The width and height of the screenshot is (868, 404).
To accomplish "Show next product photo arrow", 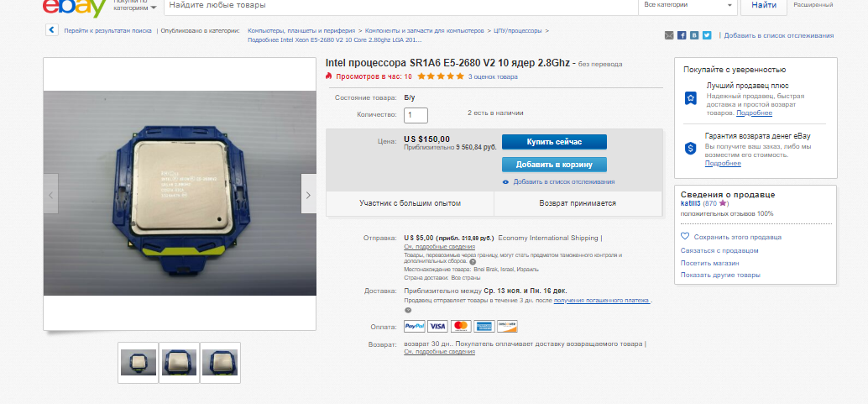I will [x=308, y=194].
